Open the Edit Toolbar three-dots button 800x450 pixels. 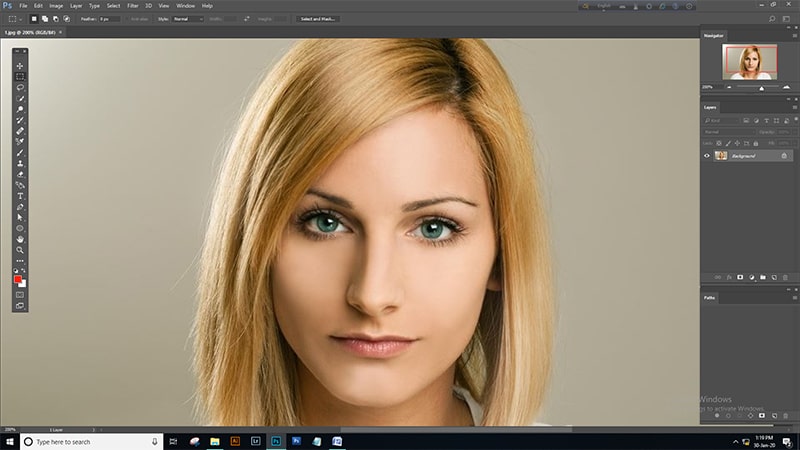click(20, 261)
